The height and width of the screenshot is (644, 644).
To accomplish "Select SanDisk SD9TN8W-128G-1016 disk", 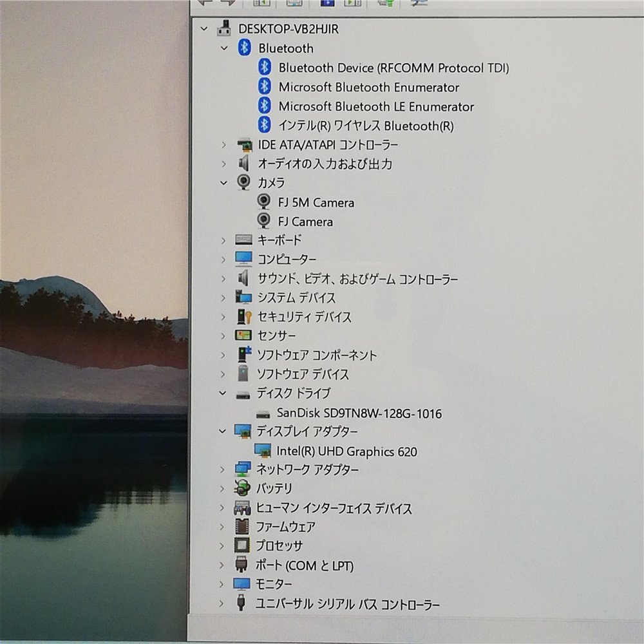I will click(359, 413).
